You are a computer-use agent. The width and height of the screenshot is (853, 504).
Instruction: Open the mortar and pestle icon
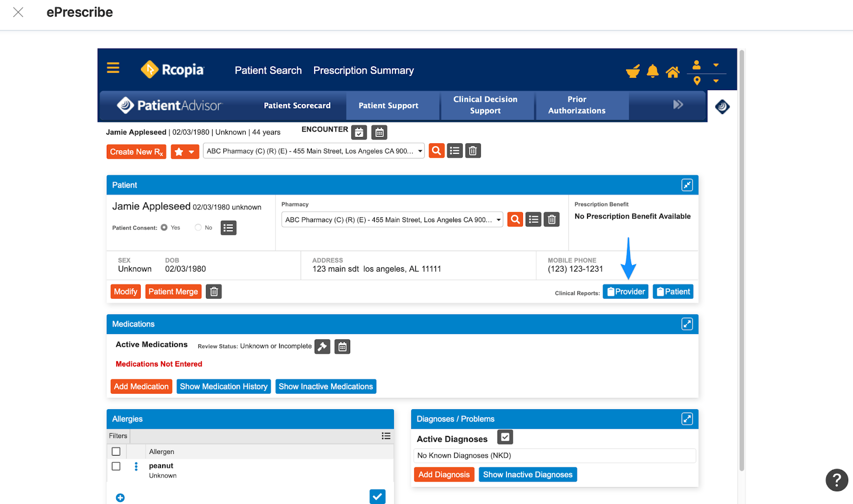point(633,71)
